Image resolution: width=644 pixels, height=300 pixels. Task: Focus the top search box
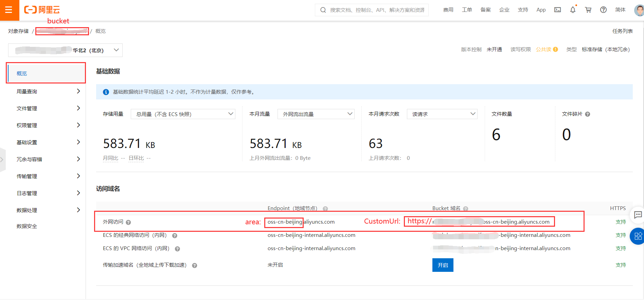coord(372,10)
